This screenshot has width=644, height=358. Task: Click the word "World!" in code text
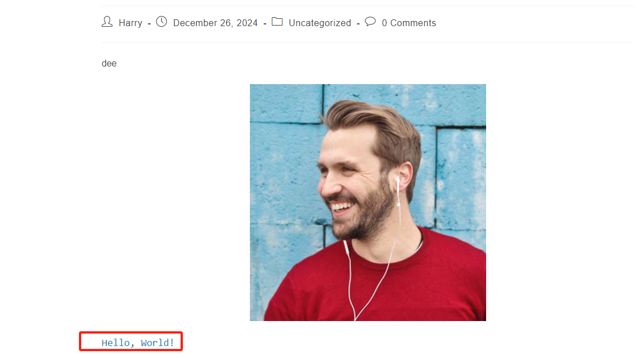click(158, 343)
